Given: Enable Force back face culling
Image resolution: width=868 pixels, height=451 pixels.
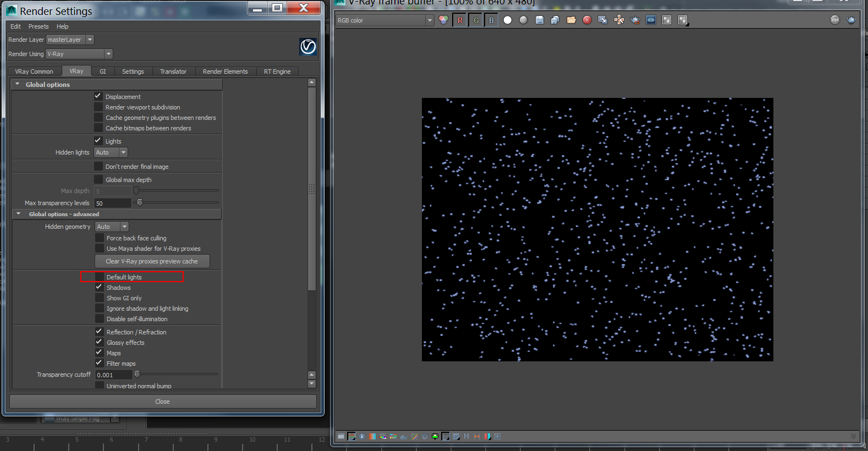Looking at the screenshot, I should 100,238.
